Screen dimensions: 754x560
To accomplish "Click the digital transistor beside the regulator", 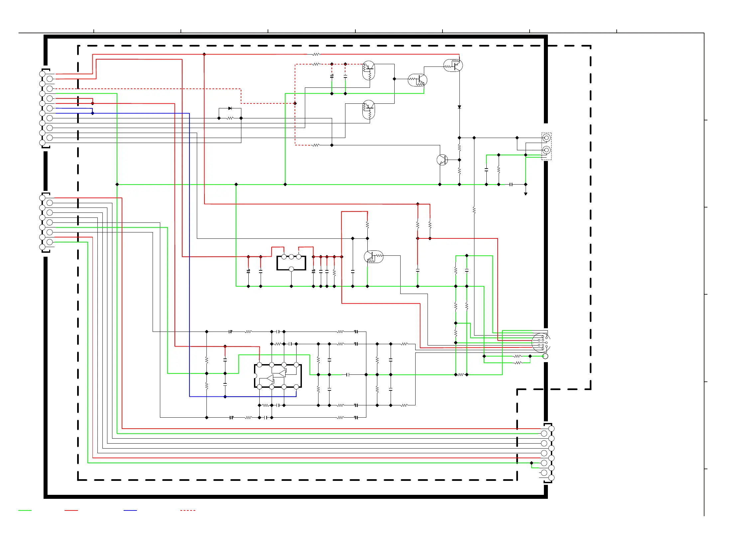I will coord(373,257).
